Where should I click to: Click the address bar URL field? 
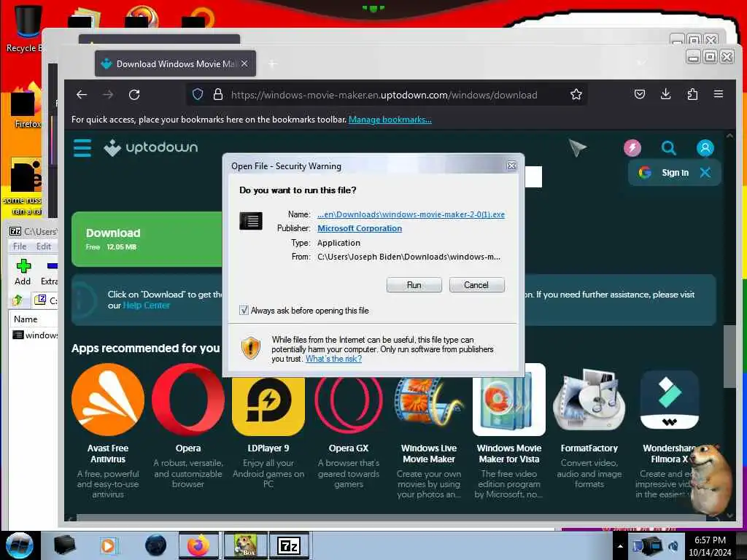(x=384, y=95)
